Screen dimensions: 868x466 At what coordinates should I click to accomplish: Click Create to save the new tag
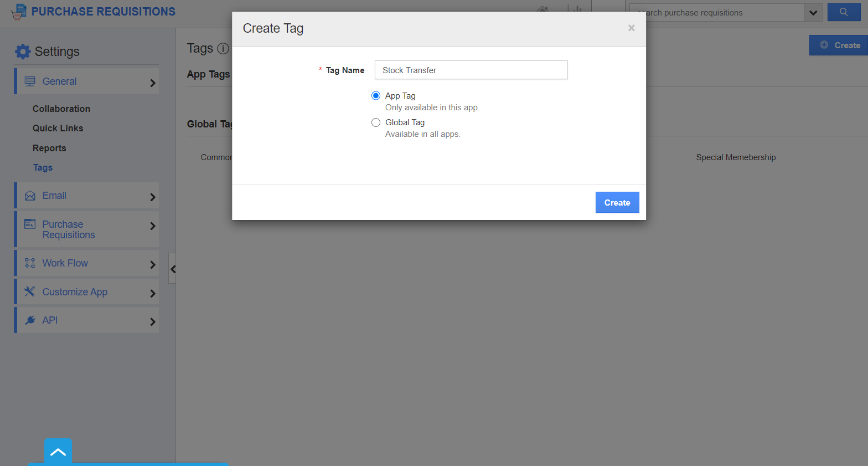point(617,202)
